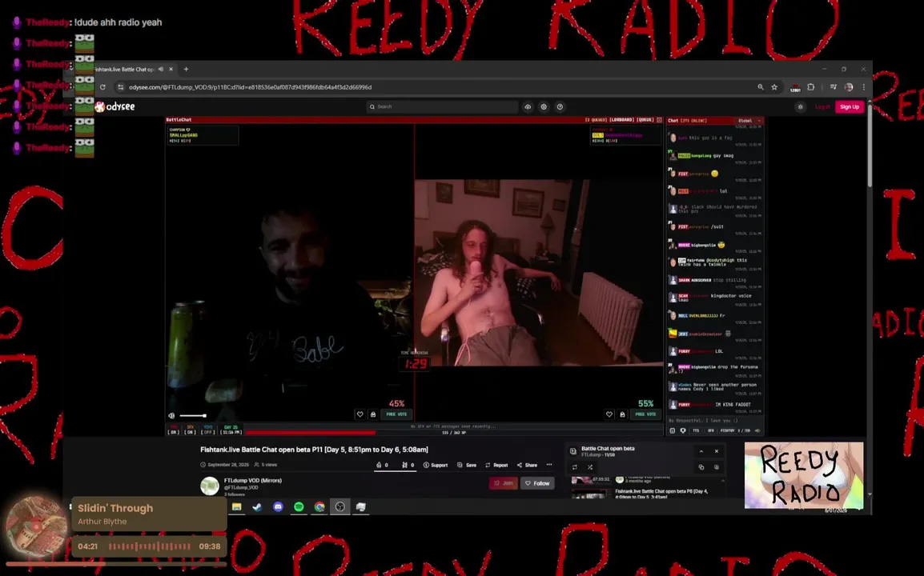Viewport: 924px width, 576px height.
Task: Click the red XP progress bar below video
Action: coord(311,432)
